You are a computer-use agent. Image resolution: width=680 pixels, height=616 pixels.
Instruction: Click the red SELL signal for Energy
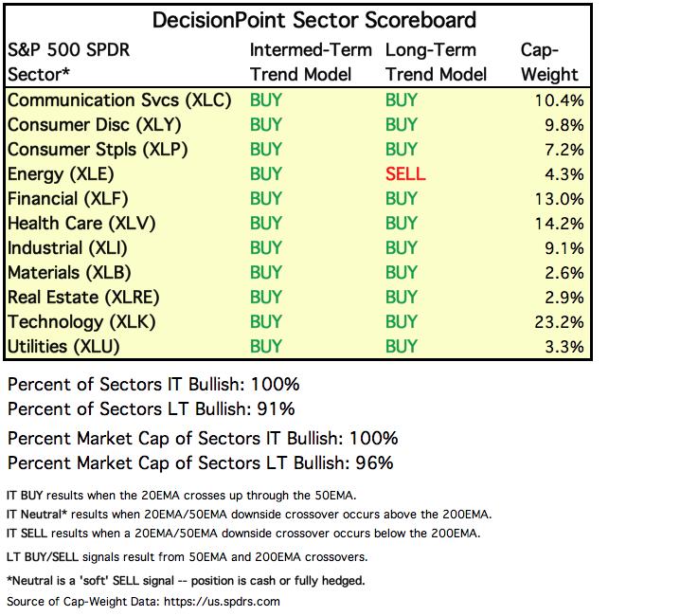(x=405, y=174)
